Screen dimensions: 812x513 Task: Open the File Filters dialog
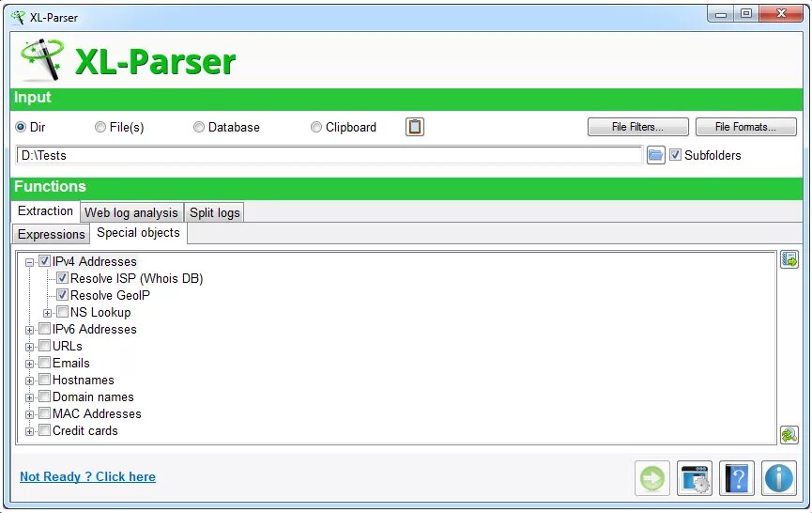pos(638,127)
